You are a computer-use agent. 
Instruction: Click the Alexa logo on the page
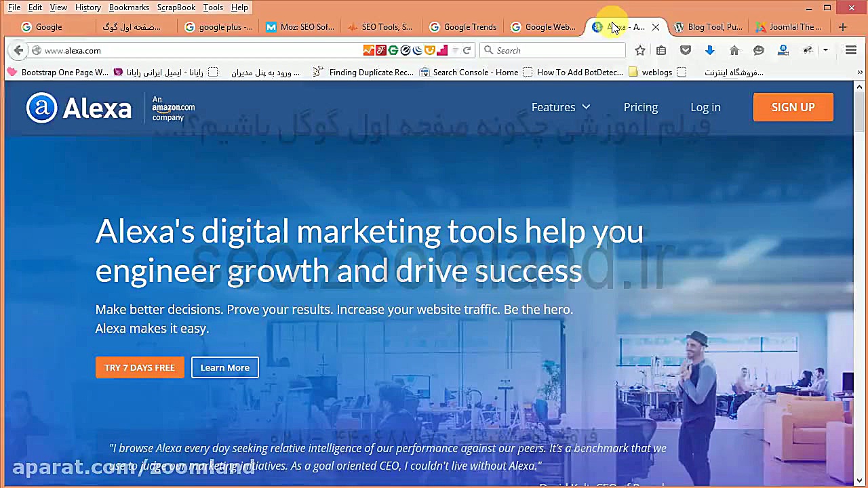pyautogui.click(x=79, y=108)
